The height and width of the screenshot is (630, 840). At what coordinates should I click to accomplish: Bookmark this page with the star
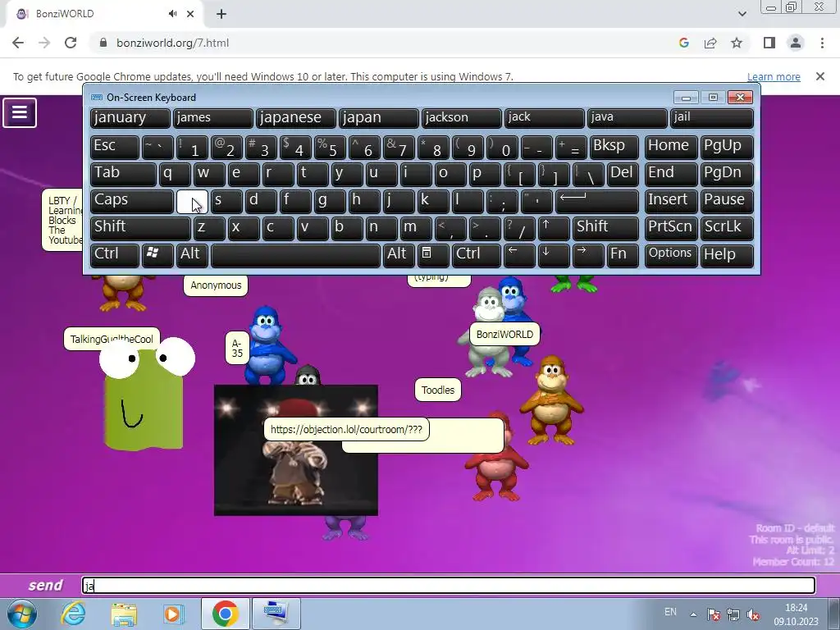[x=737, y=43]
